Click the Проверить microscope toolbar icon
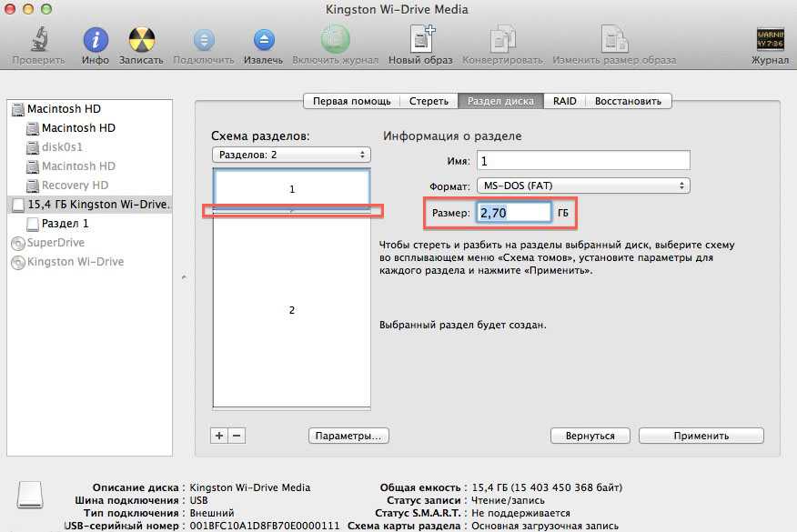 [x=39, y=39]
